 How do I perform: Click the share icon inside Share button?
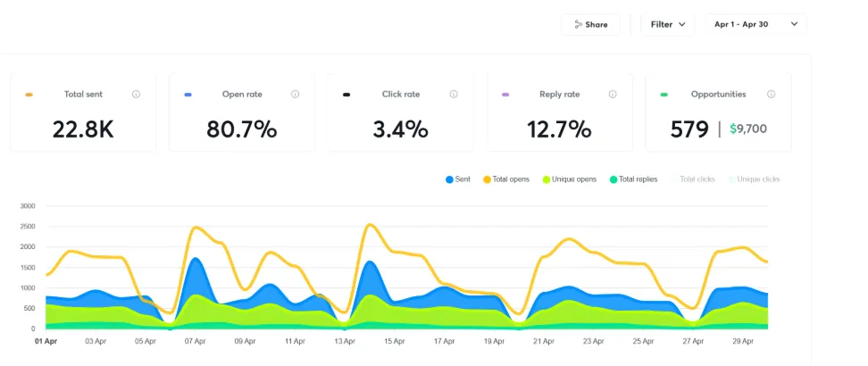578,24
